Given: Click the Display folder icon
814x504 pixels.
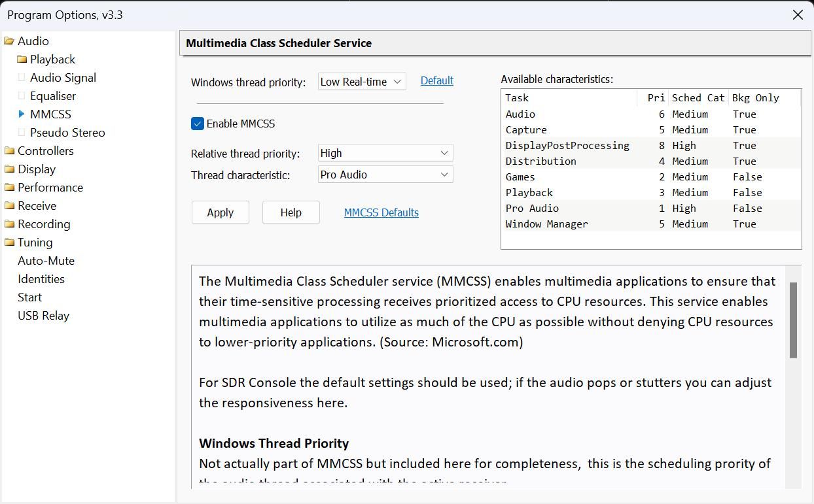Looking at the screenshot, I should click(9, 169).
